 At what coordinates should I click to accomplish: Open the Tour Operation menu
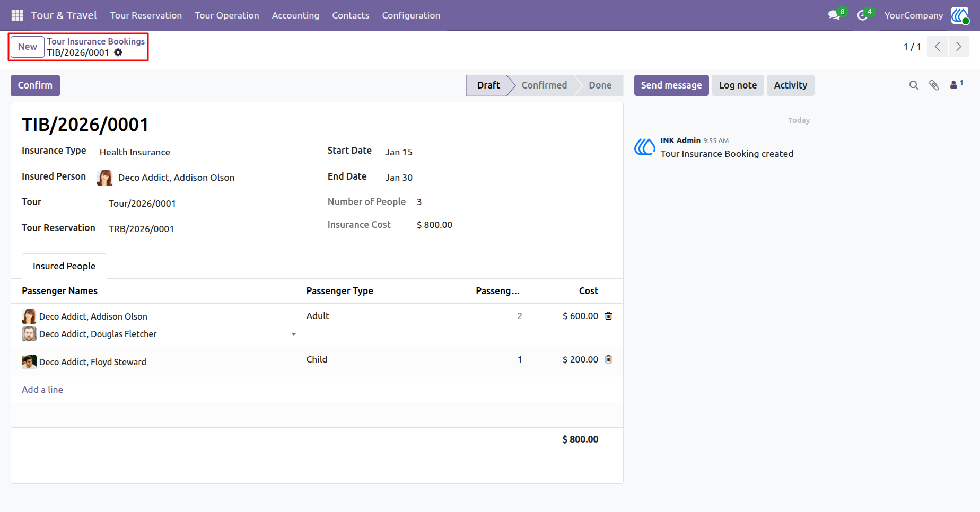click(x=227, y=15)
